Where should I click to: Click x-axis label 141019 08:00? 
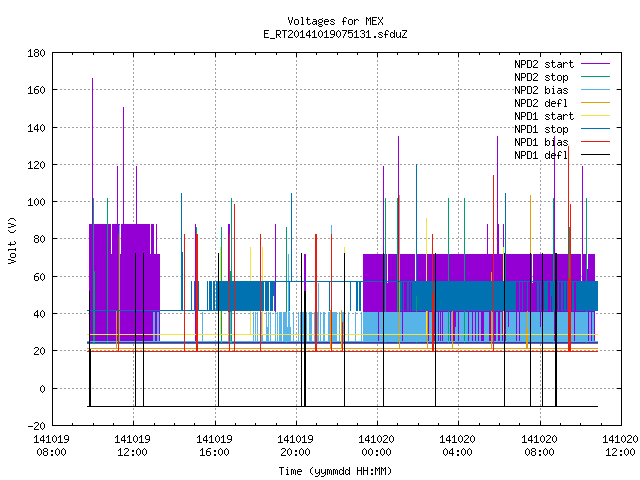coord(51,446)
